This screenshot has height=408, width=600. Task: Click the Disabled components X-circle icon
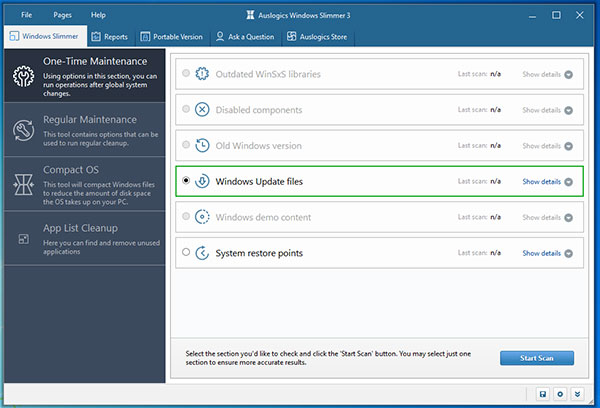click(x=202, y=110)
